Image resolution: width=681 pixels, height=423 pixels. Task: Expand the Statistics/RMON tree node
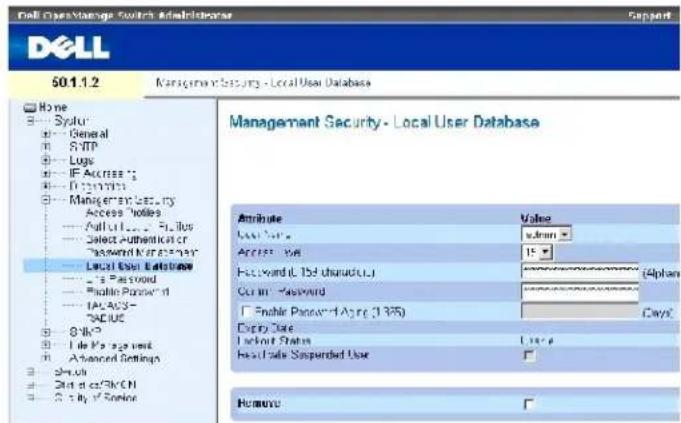pyautogui.click(x=30, y=385)
